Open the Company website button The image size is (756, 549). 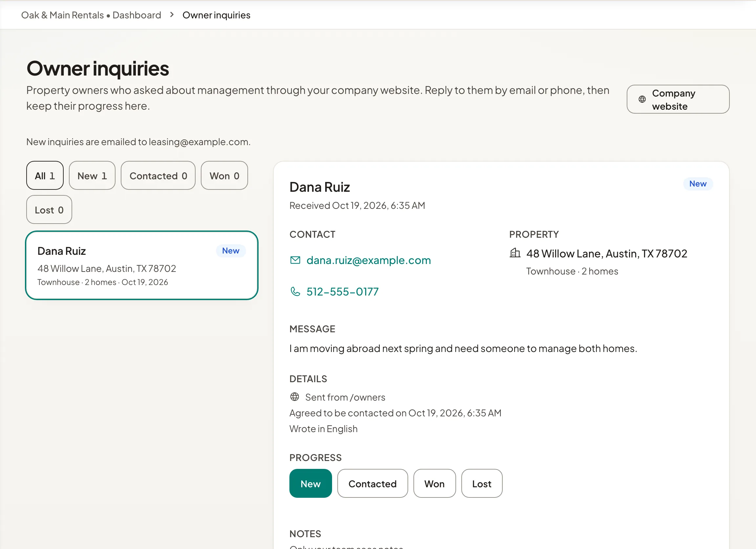pyautogui.click(x=678, y=99)
